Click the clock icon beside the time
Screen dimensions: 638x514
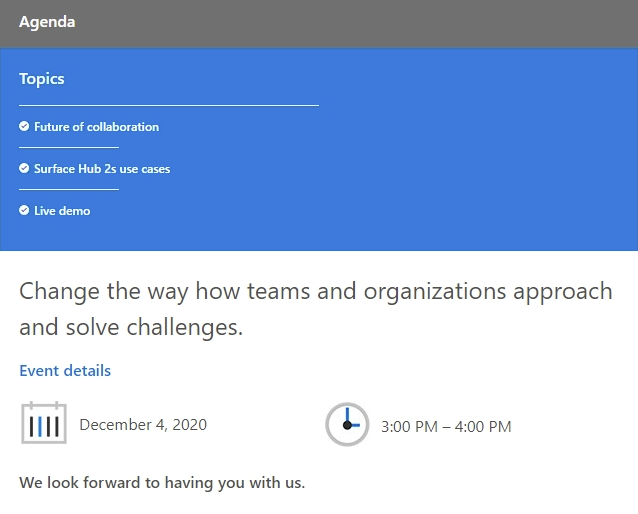[x=347, y=424]
